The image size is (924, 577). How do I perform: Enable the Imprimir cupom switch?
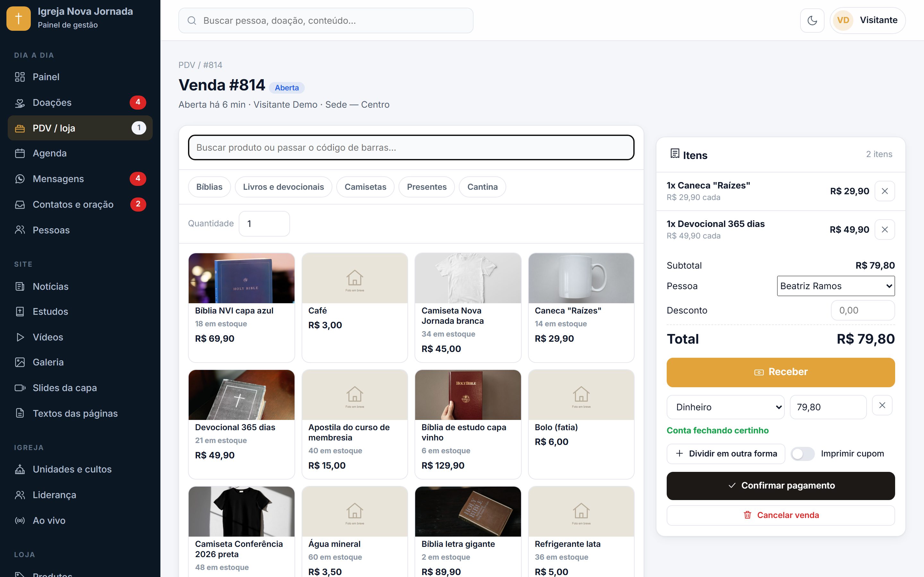pos(802,453)
